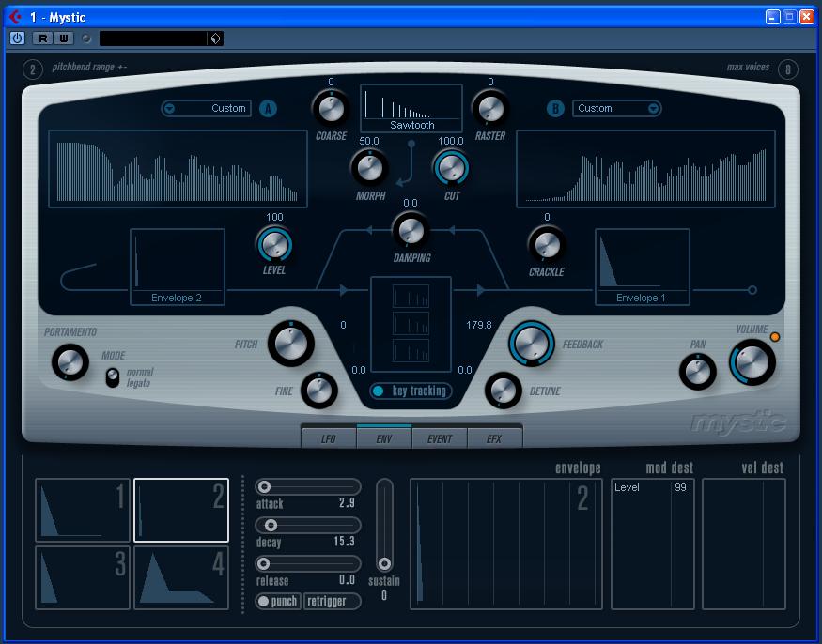
Task: Click the spectrum filter B display
Action: pyautogui.click(x=646, y=169)
